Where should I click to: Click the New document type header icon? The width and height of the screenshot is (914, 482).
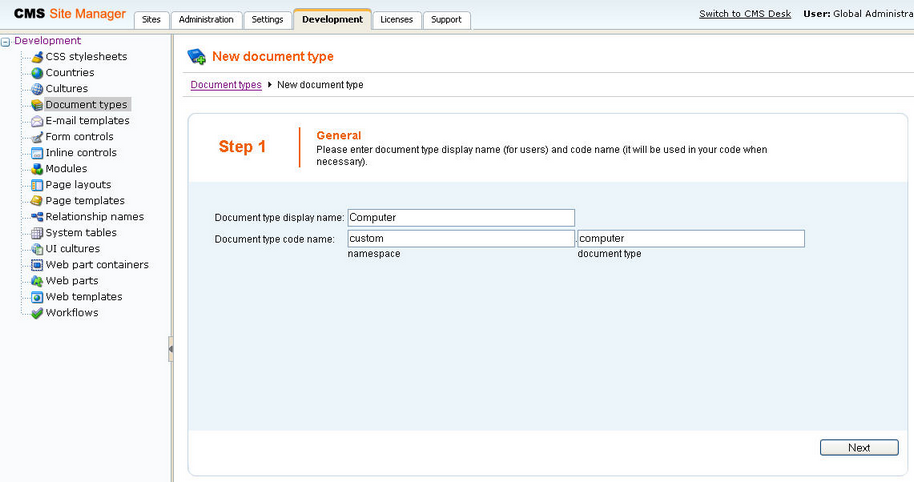pos(196,57)
